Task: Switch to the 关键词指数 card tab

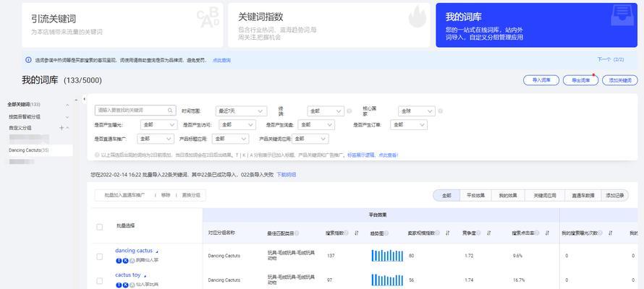Action: (329, 25)
